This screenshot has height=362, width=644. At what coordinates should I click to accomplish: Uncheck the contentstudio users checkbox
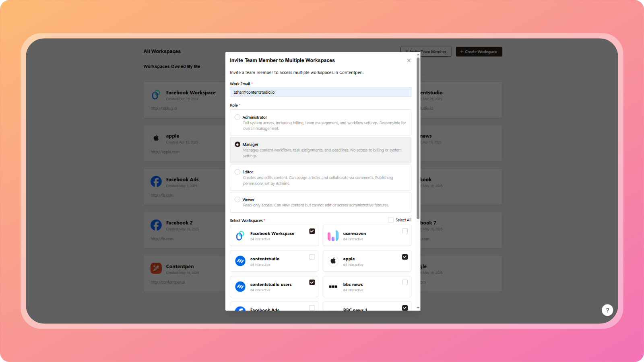click(x=312, y=282)
